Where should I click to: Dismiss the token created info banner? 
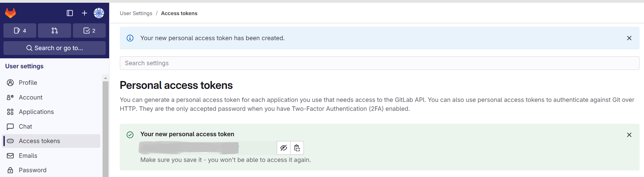[629, 38]
